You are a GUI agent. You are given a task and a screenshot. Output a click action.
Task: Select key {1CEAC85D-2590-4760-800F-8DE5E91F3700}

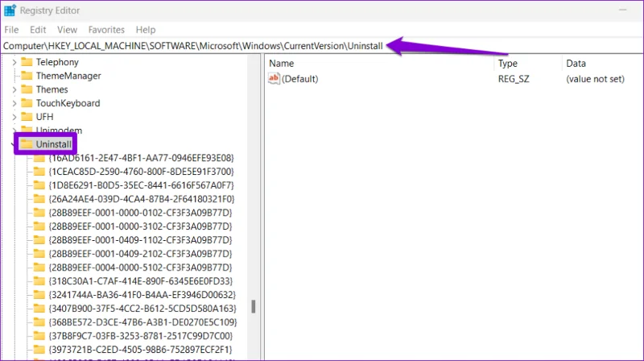coord(141,172)
